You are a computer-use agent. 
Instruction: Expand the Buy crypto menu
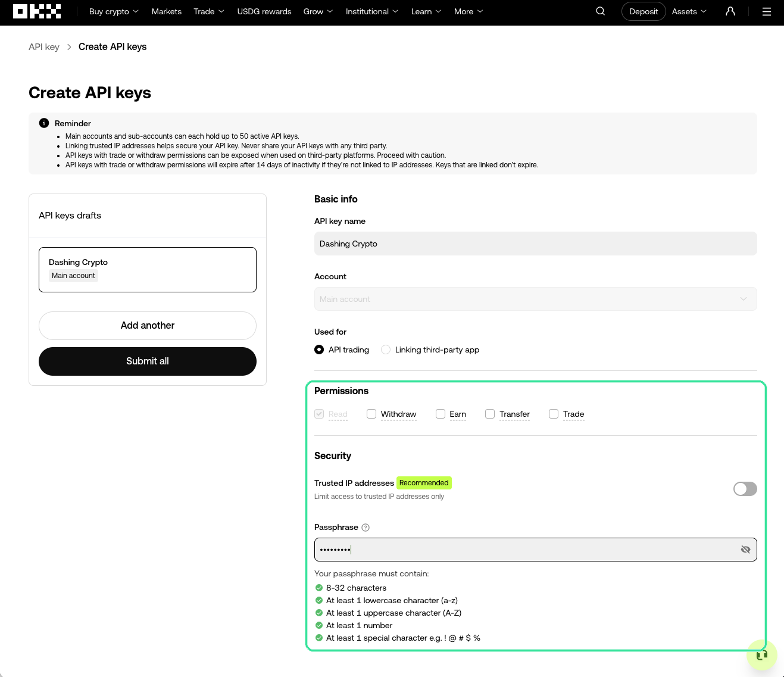point(114,11)
